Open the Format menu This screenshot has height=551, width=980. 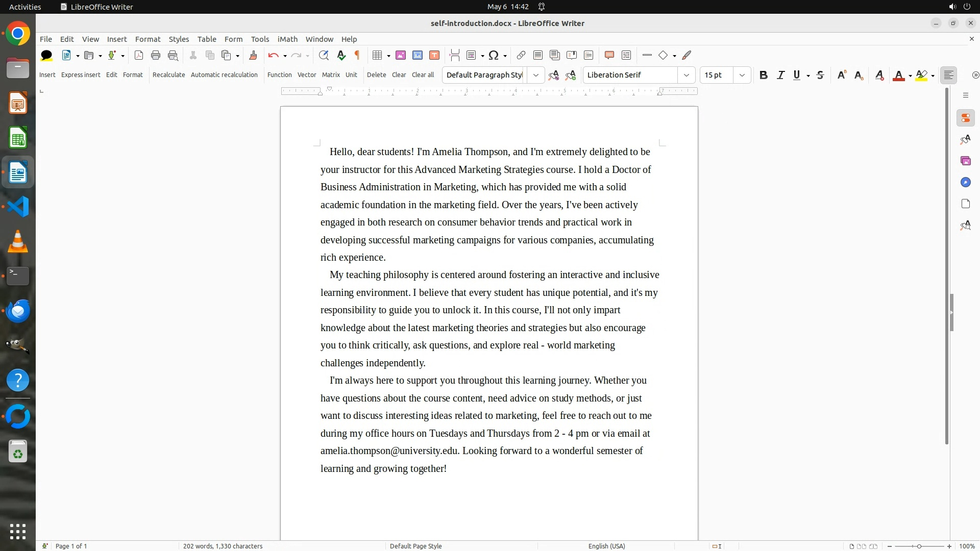tap(148, 39)
